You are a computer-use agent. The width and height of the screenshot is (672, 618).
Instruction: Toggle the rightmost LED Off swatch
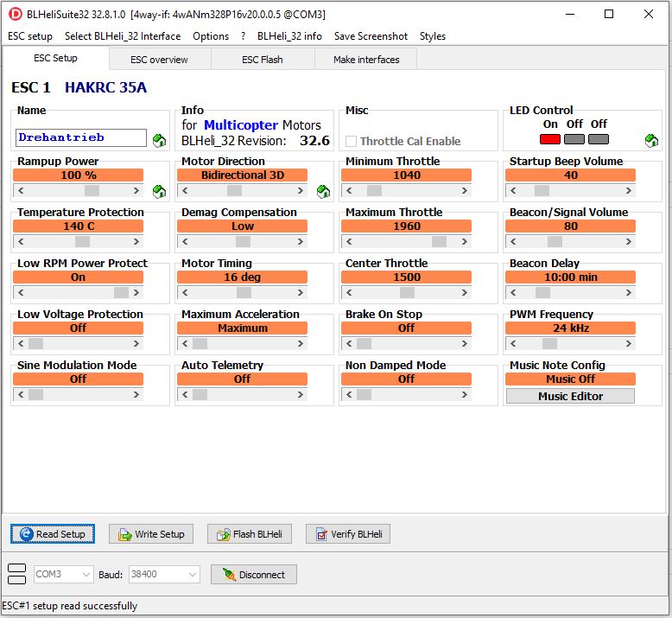tap(599, 139)
